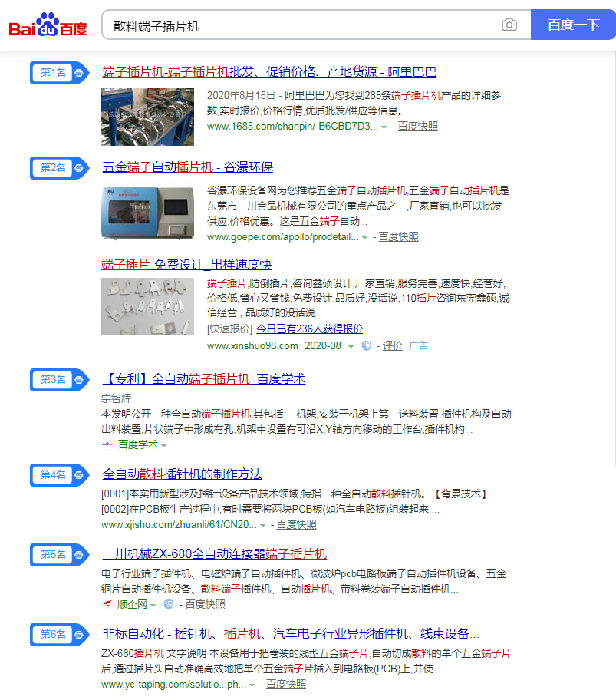Open the 阿里巴巴 端子插片机批发 result
The height and width of the screenshot is (700, 616).
[269, 72]
